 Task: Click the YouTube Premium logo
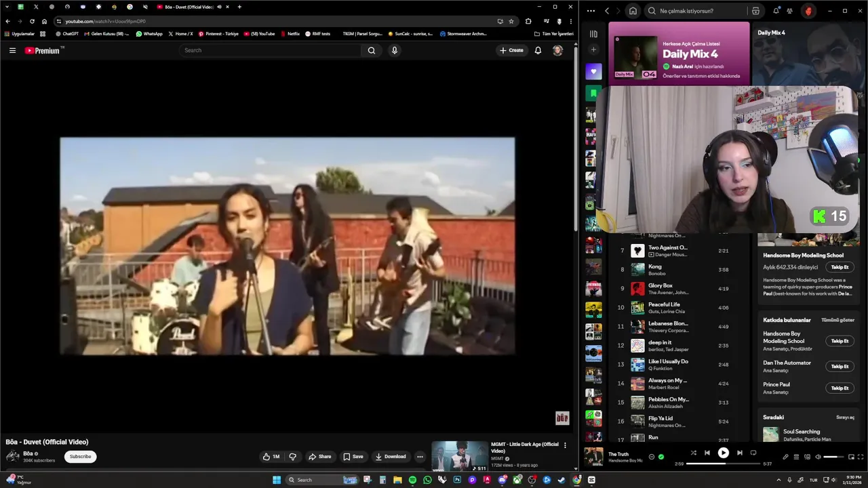(42, 50)
